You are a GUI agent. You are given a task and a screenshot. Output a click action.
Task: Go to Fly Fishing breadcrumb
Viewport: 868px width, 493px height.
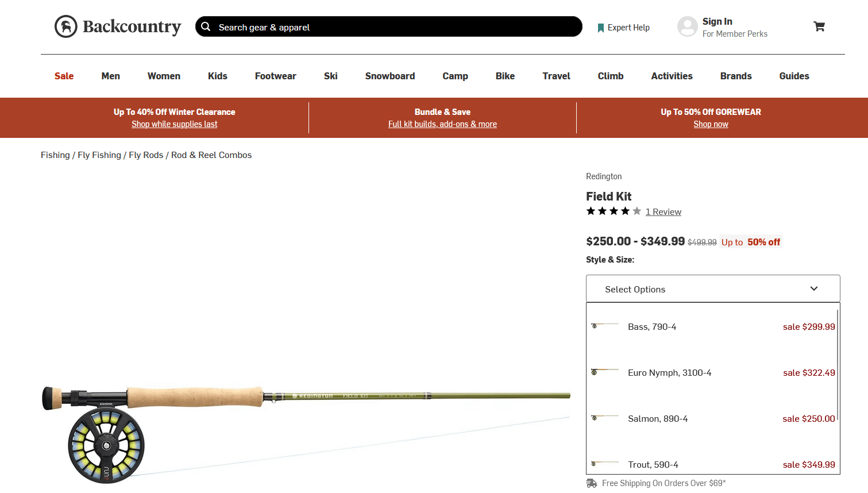(x=99, y=155)
